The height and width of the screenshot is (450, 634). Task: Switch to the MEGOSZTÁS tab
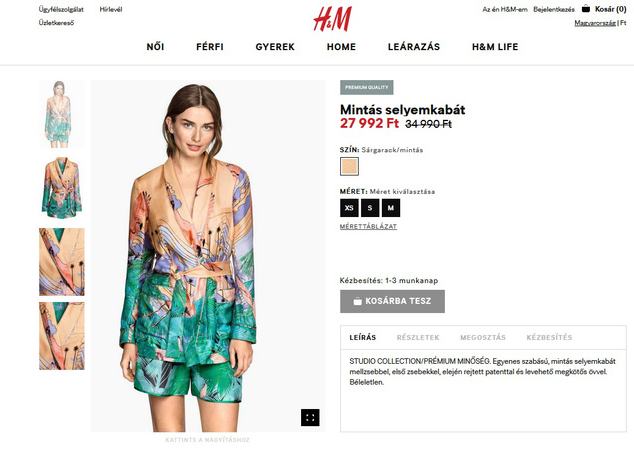pyautogui.click(x=483, y=337)
